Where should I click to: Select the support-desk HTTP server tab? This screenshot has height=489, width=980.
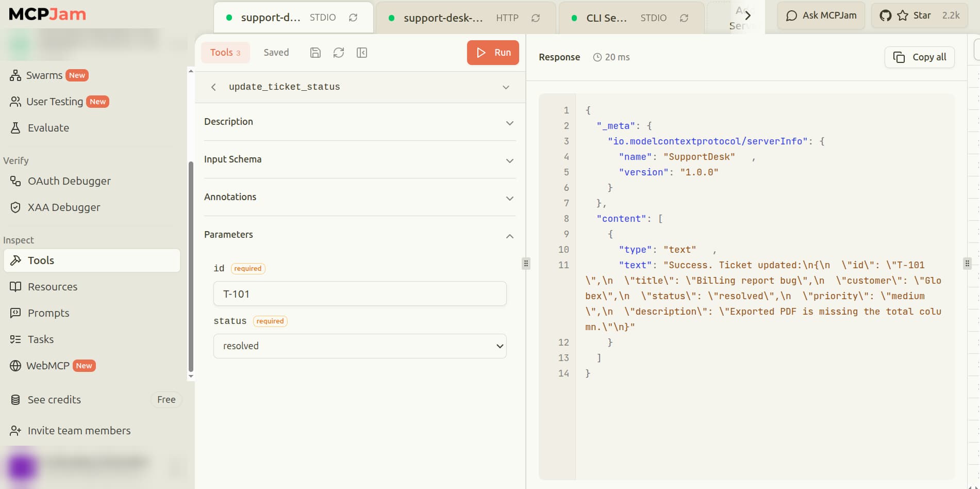(466, 18)
